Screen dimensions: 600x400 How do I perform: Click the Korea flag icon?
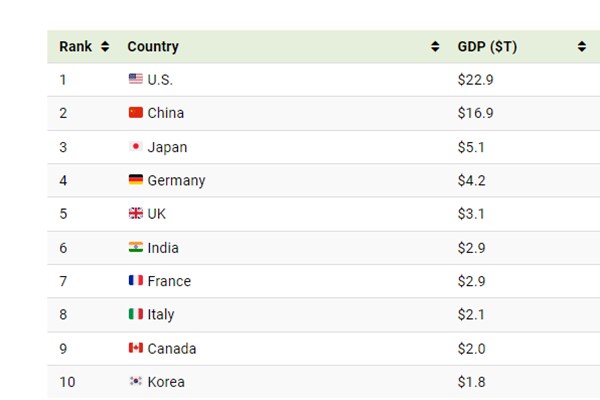(x=135, y=381)
